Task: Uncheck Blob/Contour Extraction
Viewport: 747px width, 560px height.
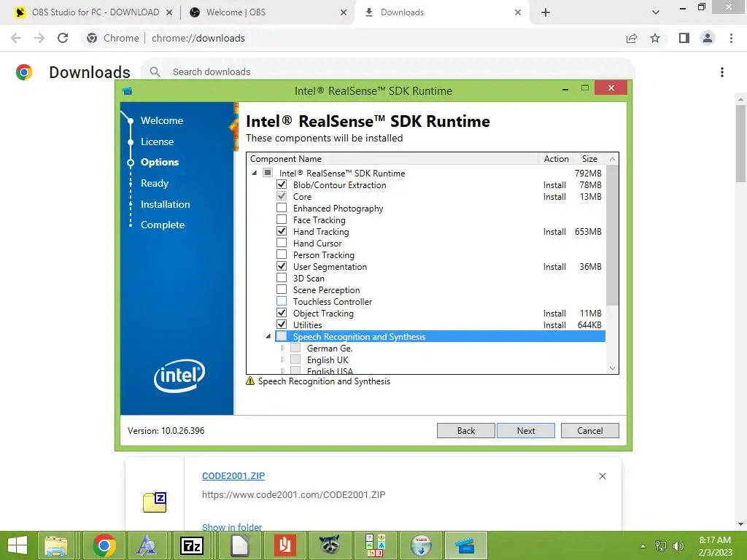Action: (x=282, y=184)
